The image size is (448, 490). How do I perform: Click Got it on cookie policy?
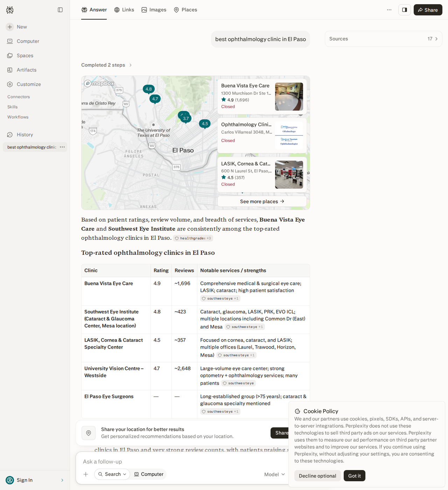(x=355, y=476)
